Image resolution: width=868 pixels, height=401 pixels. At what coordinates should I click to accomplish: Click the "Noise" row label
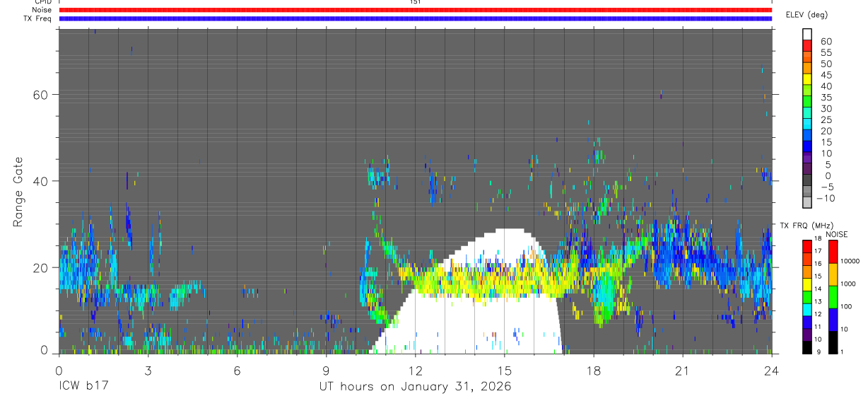[x=42, y=10]
